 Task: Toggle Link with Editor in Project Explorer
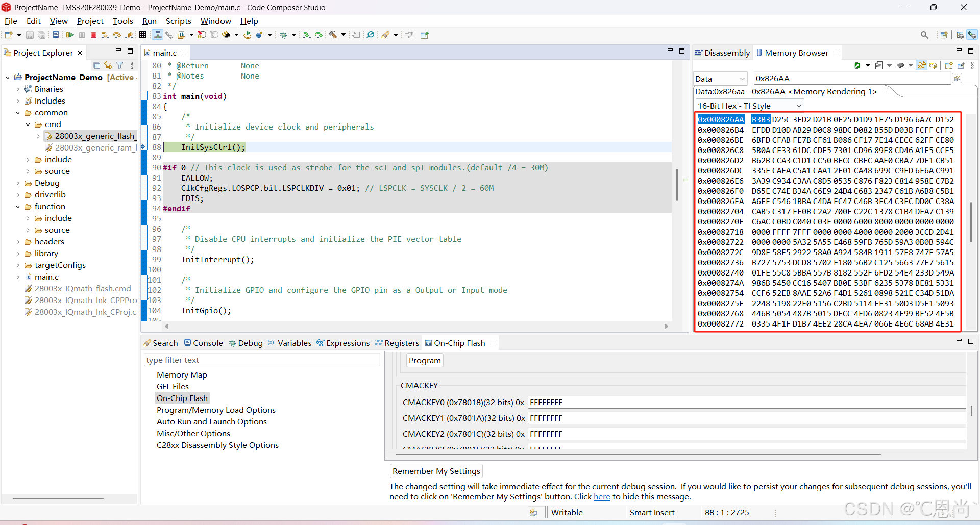click(108, 65)
